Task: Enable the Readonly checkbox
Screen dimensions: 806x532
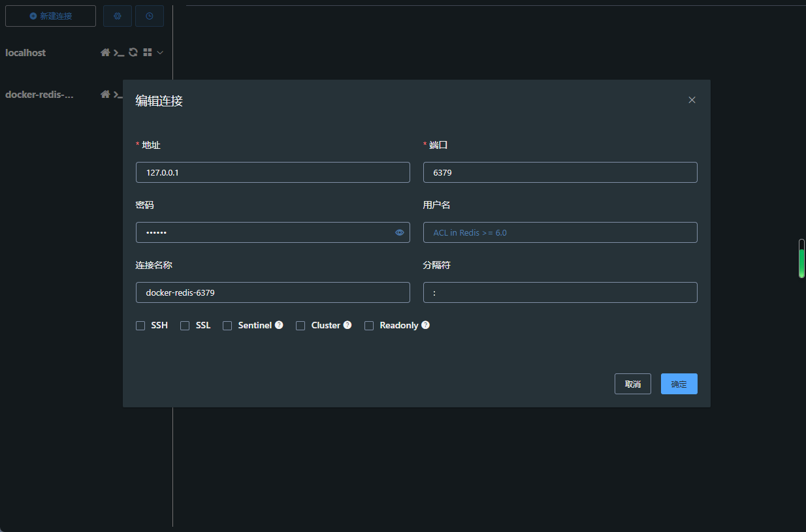Action: coord(369,326)
